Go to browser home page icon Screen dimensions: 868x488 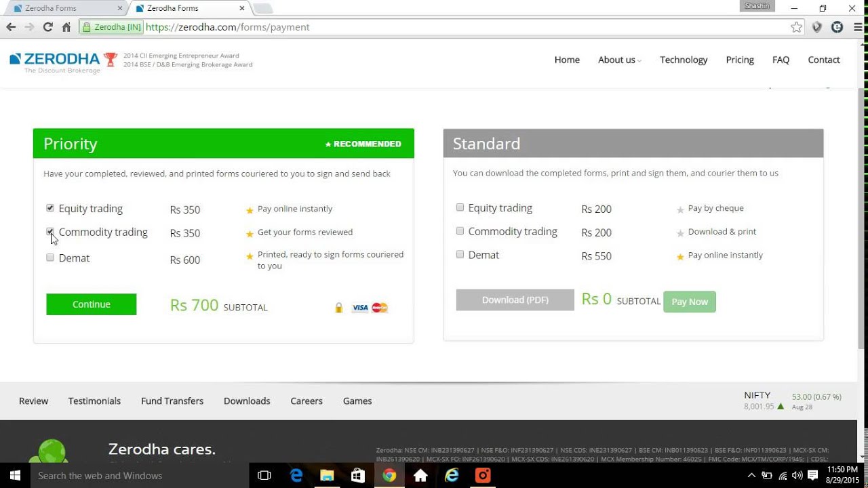[66, 27]
